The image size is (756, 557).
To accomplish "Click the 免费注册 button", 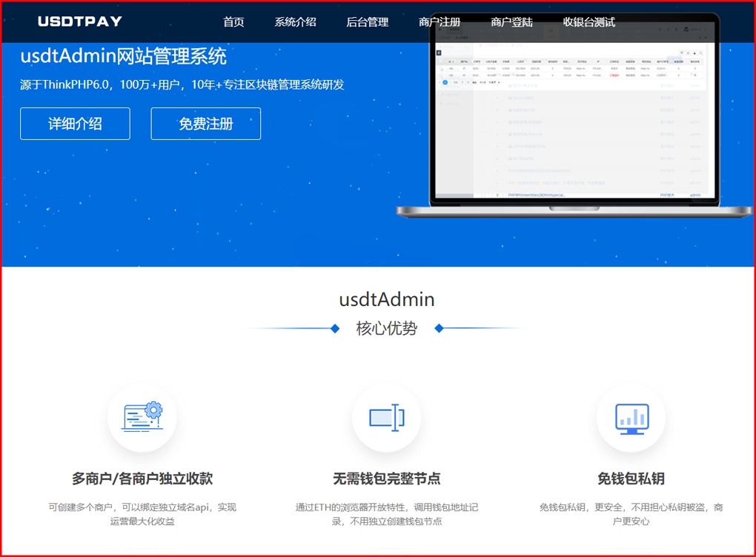I will click(206, 124).
